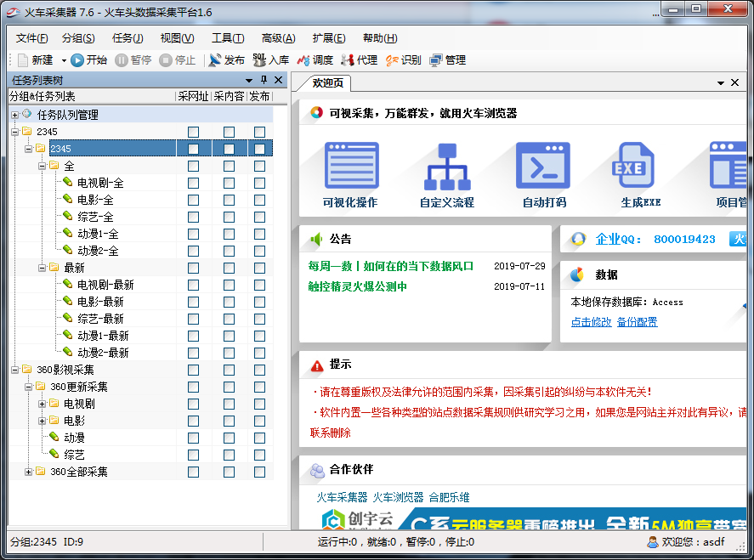Click the 自动打码 terminal icon

(x=543, y=166)
